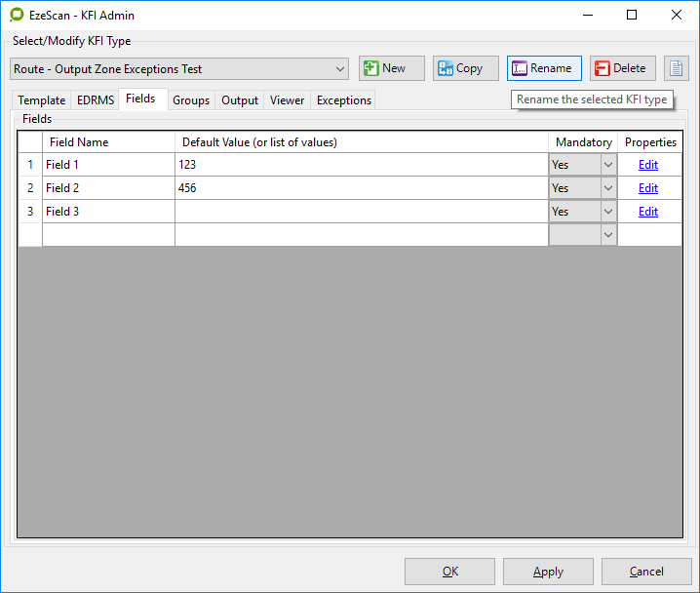This screenshot has width=700, height=593.
Task: Open the KFI Type selection dropdown
Action: coord(340,69)
